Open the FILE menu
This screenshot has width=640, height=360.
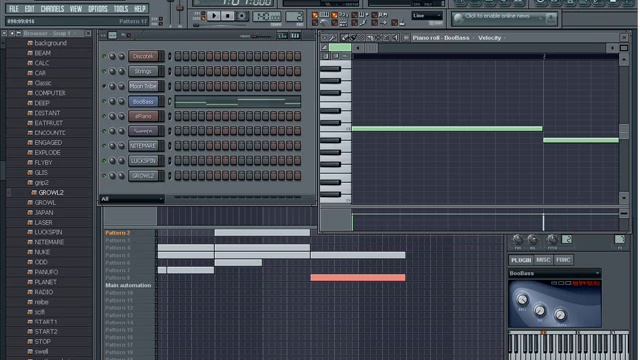point(14,9)
